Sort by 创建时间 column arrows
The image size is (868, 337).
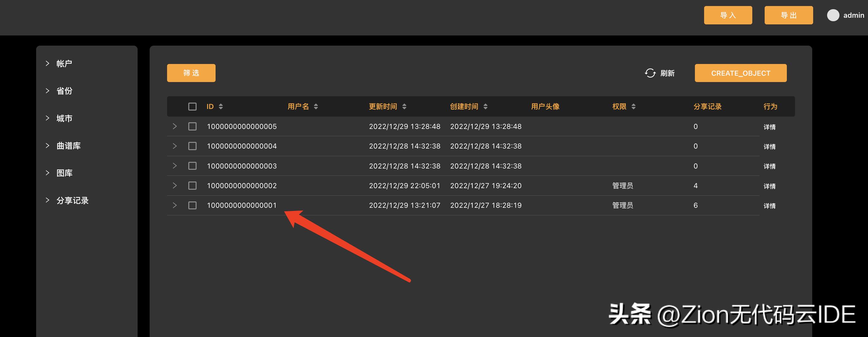tap(485, 107)
